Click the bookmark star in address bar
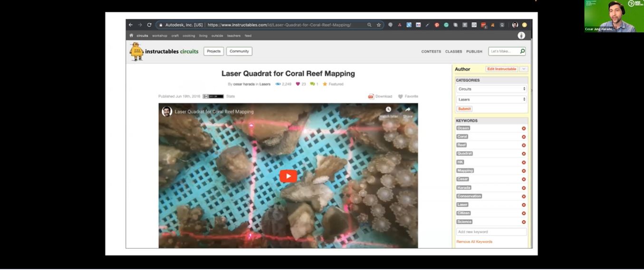 pyautogui.click(x=379, y=25)
